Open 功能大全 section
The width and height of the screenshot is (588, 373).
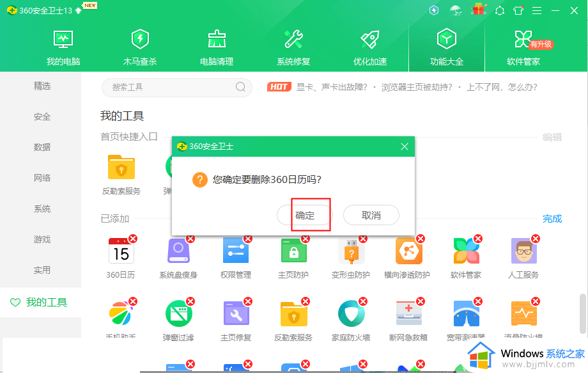pos(447,48)
